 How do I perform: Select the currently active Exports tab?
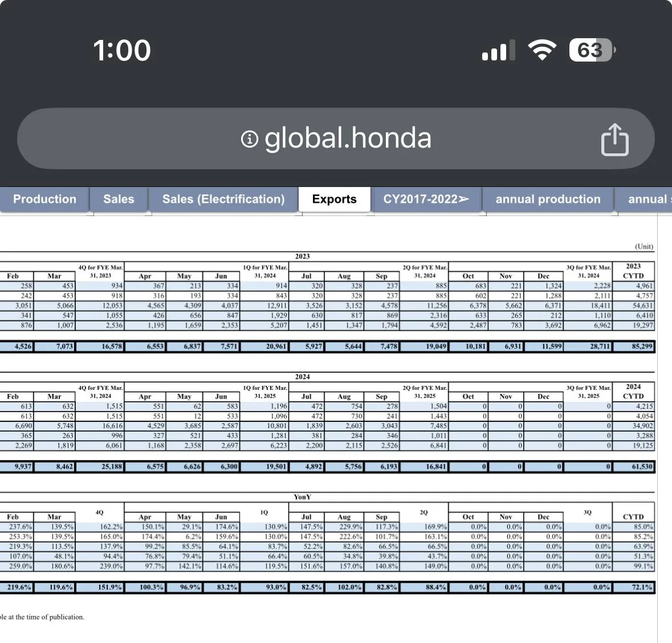335,200
